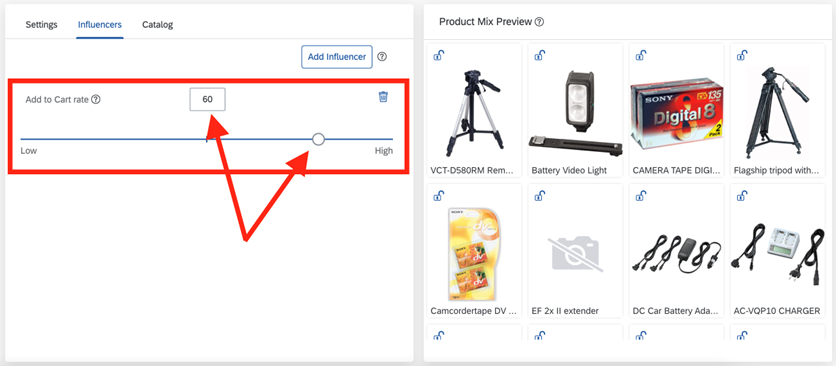
Task: Switch to the Settings tab
Action: click(42, 25)
